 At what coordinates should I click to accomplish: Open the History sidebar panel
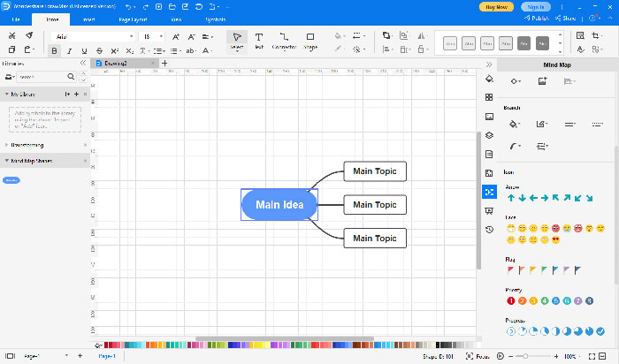click(489, 230)
